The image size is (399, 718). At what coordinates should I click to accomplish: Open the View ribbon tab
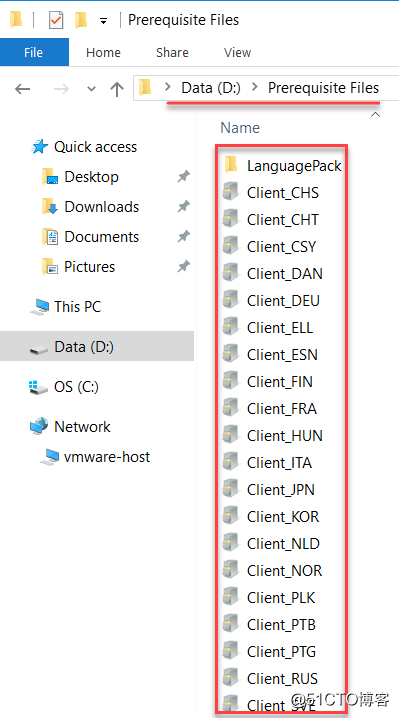click(237, 52)
